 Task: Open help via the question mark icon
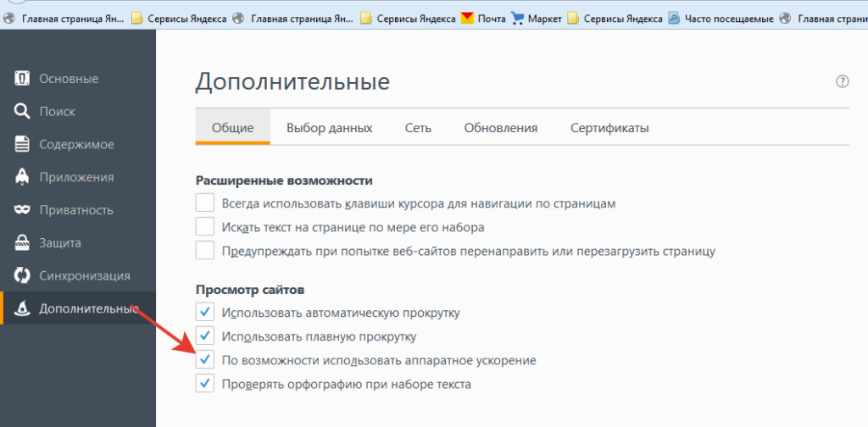(x=842, y=82)
